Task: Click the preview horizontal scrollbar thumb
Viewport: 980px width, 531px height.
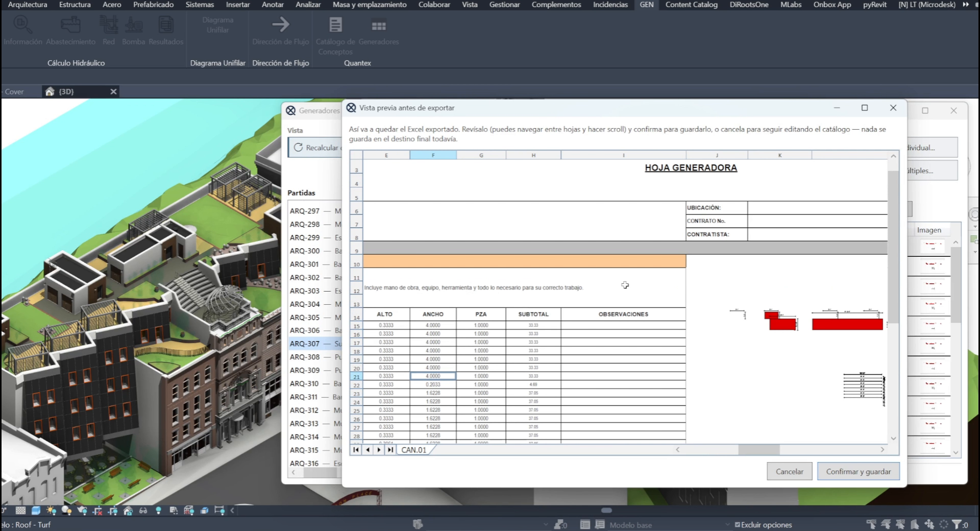Action: point(758,450)
